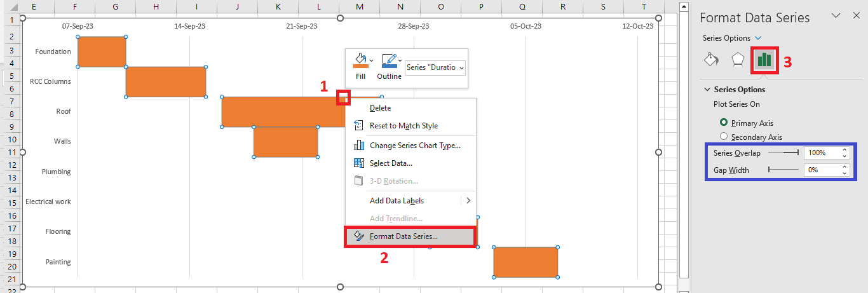Image resolution: width=868 pixels, height=293 pixels.
Task: Decrease Series Overlap with the down spinner
Action: coord(844,156)
